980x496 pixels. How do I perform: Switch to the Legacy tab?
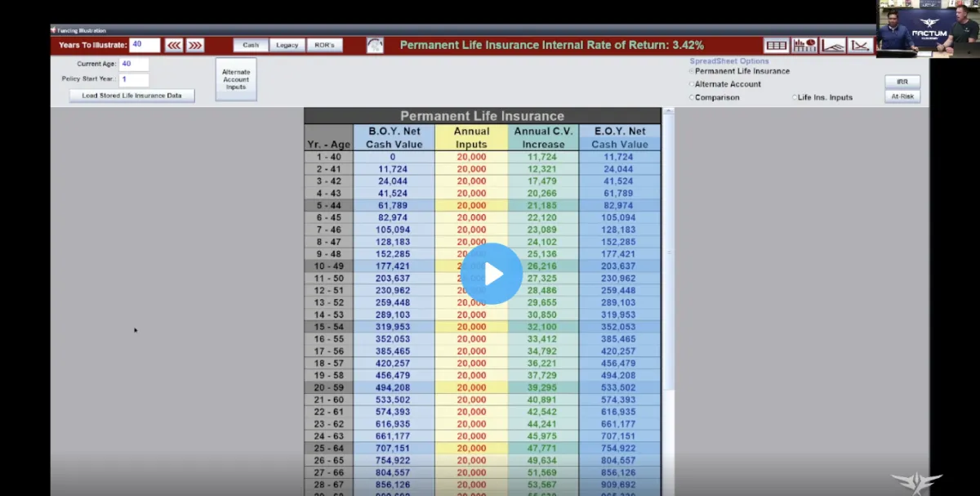(287, 46)
